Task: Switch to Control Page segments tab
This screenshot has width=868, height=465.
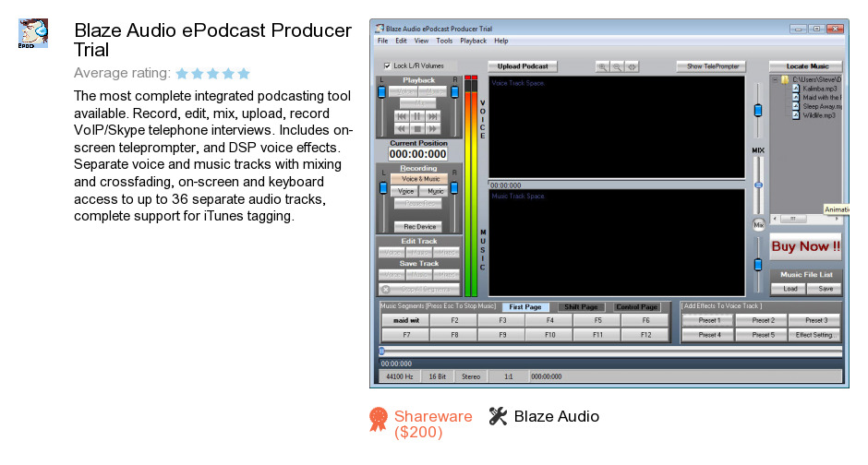Action: coord(636,307)
